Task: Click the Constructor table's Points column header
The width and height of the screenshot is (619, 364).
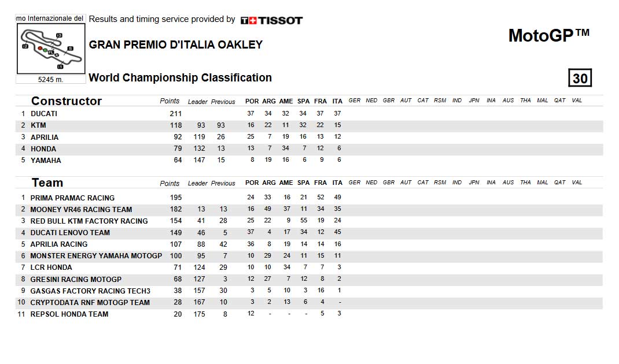Action: pos(170,101)
